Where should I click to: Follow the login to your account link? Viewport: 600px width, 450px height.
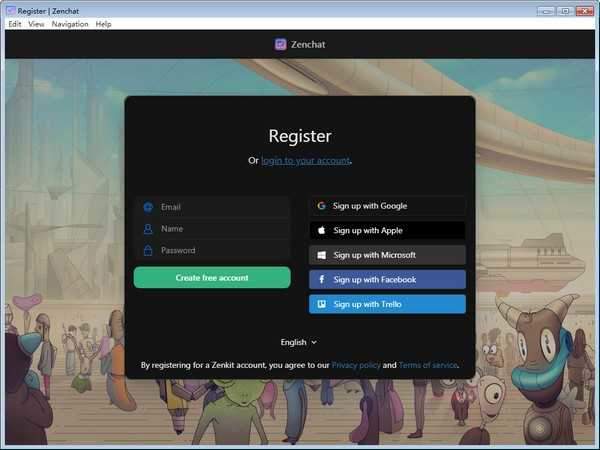pyautogui.click(x=305, y=160)
